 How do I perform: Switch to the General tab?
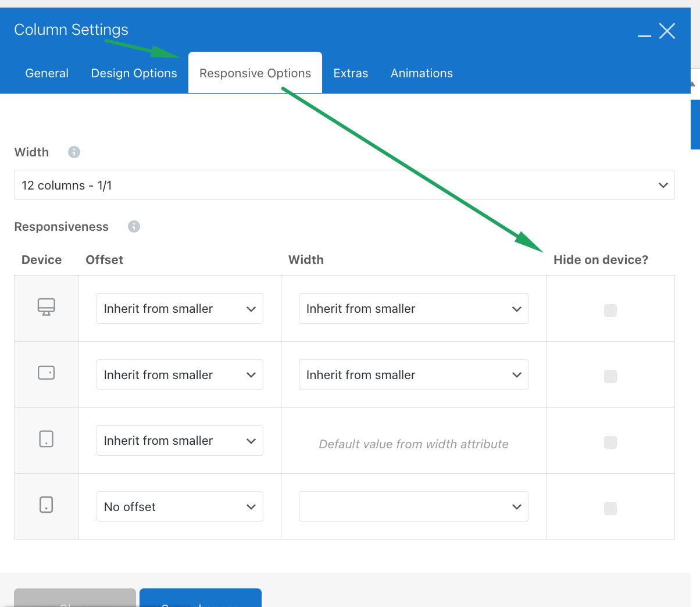click(x=47, y=73)
